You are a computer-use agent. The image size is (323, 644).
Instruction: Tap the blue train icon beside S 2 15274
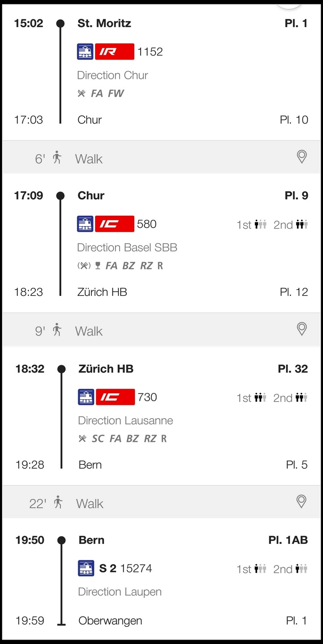point(86,568)
